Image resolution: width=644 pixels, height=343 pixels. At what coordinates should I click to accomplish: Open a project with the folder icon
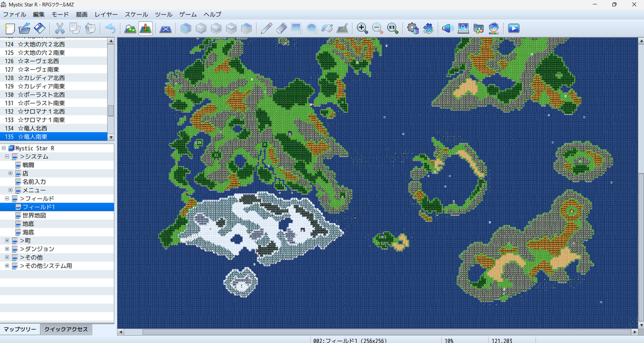(x=24, y=28)
